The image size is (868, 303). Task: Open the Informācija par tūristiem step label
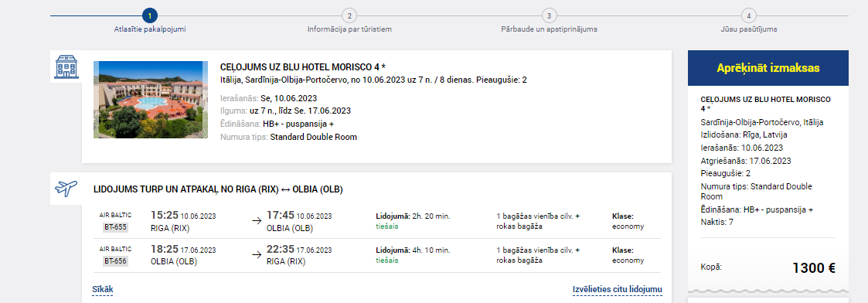pyautogui.click(x=349, y=29)
